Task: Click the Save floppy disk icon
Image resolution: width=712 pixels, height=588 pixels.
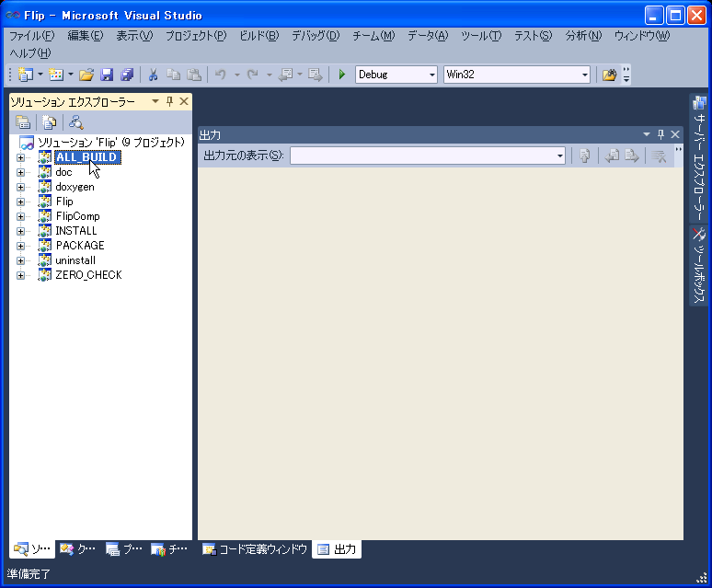Action: 107,75
